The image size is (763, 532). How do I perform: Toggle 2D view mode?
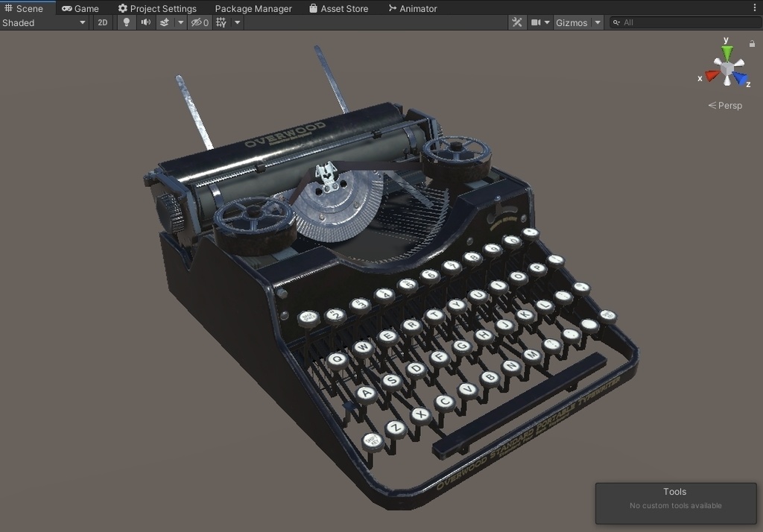pos(103,22)
